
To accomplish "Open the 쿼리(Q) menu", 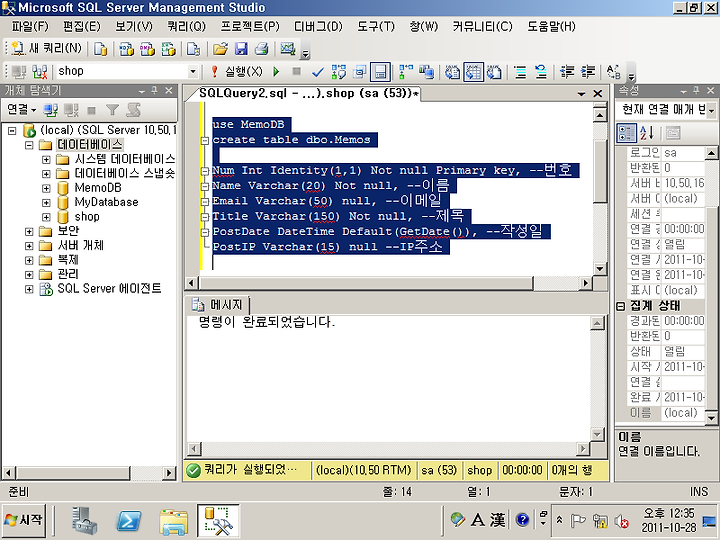I will (186, 27).
